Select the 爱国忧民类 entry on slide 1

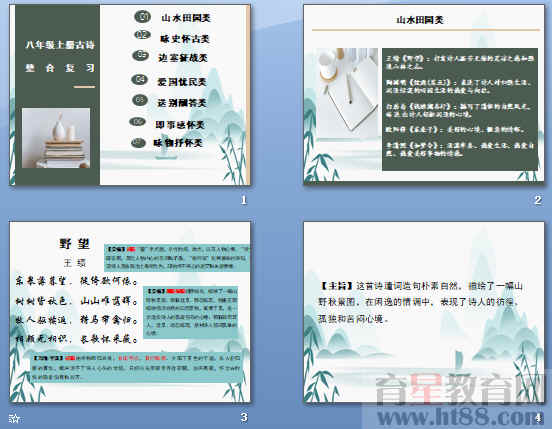click(182, 82)
